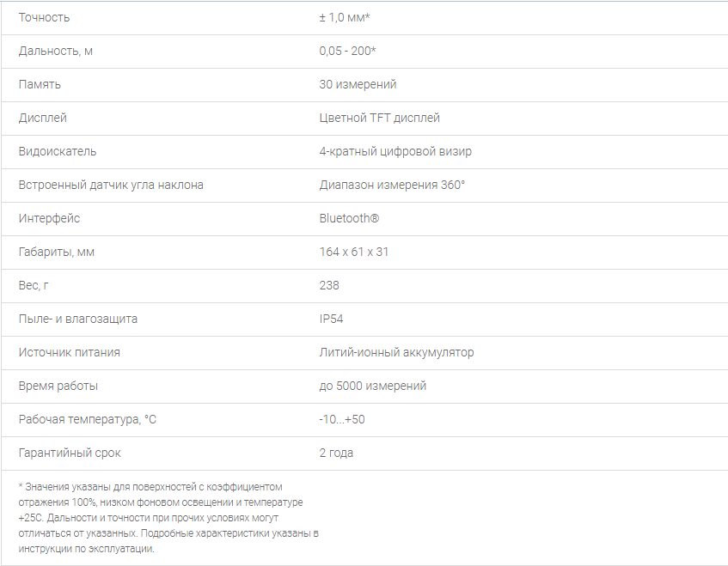Click the 'Точность' row label
The image size is (728, 566).
tap(44, 18)
